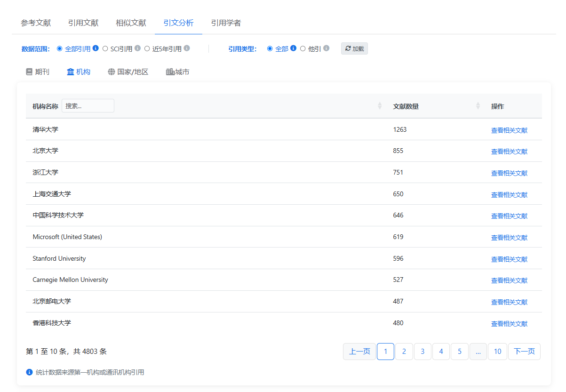Show the 城市 city breakdown
This screenshot has width=566, height=392.
pyautogui.click(x=178, y=72)
